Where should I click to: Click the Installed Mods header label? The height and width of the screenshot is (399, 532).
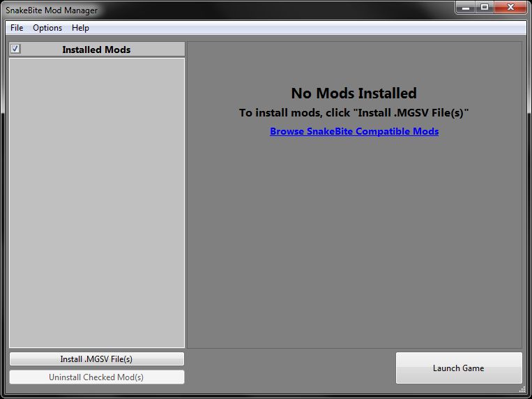(x=96, y=50)
